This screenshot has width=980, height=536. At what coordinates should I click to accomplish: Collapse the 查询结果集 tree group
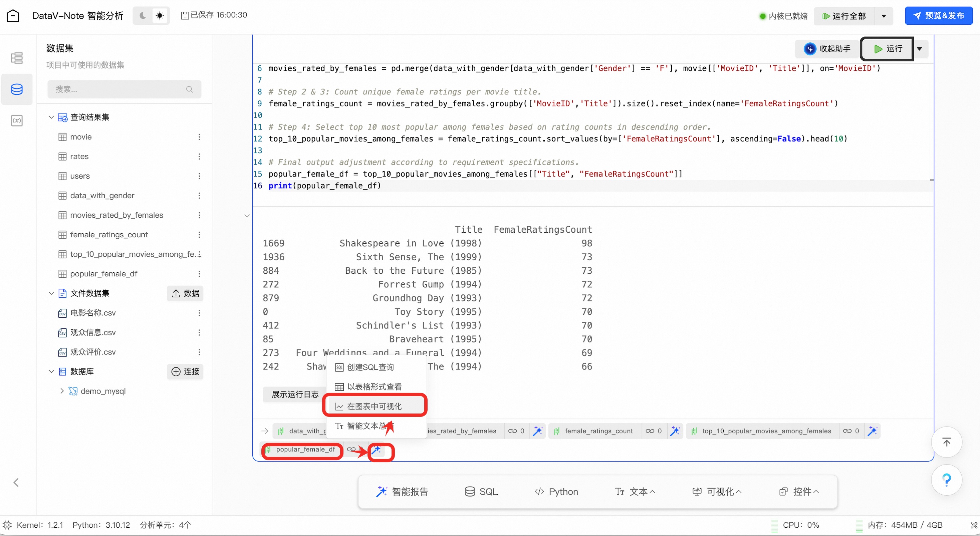[x=51, y=117]
